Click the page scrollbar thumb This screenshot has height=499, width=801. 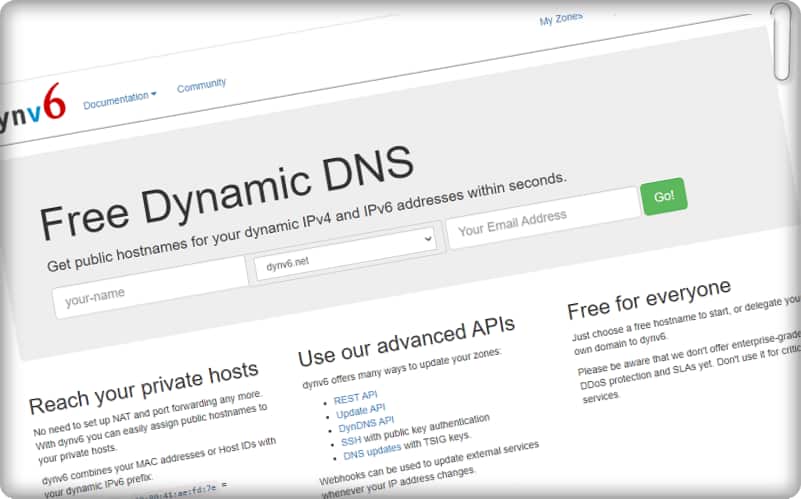[x=782, y=42]
